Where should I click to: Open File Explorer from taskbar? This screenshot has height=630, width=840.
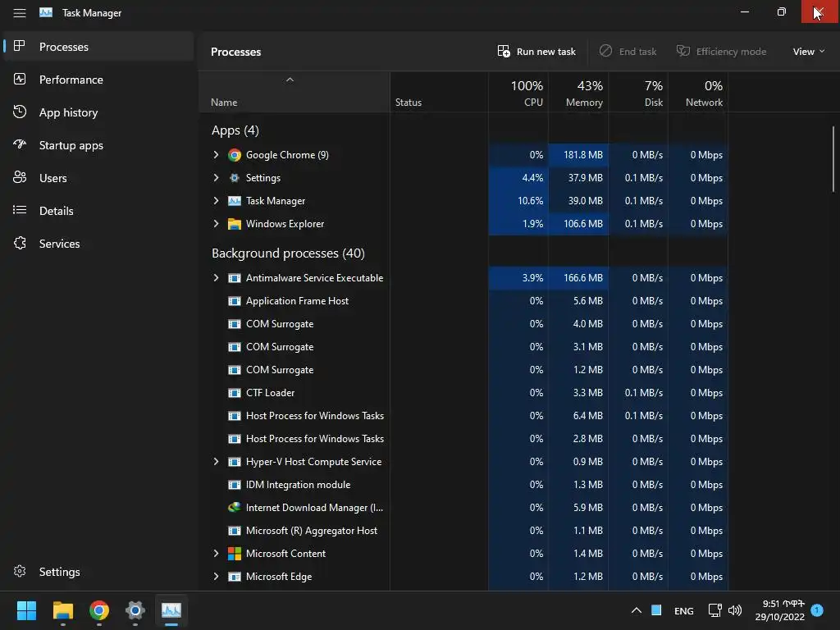[x=62, y=610]
